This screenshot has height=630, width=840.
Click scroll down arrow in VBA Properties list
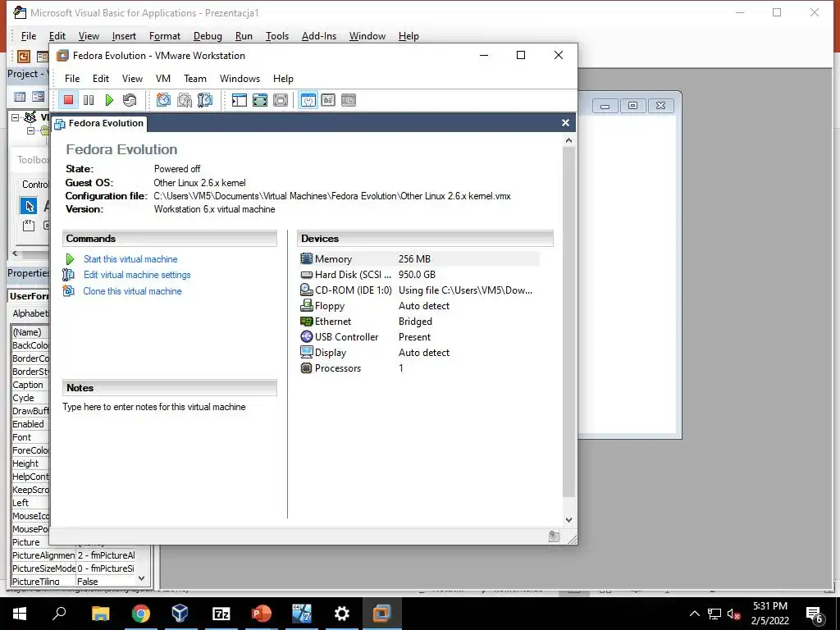(x=141, y=578)
